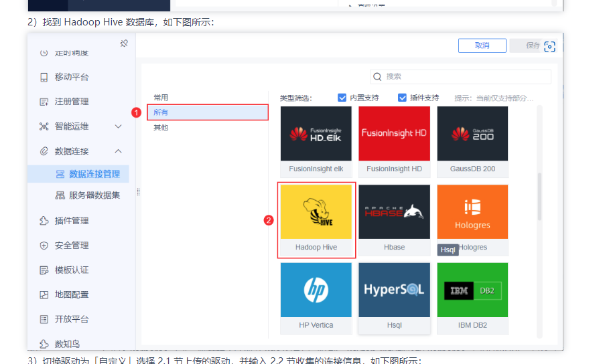Image resolution: width=609 pixels, height=364 pixels.
Task: Click the 服务器数据集 icon
Action: (x=60, y=195)
